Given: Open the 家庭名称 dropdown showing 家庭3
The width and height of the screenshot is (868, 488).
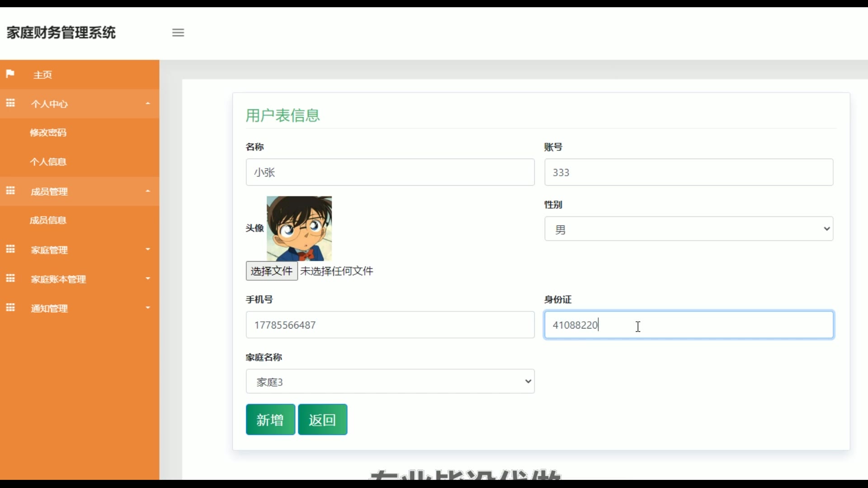Looking at the screenshot, I should coord(390,381).
